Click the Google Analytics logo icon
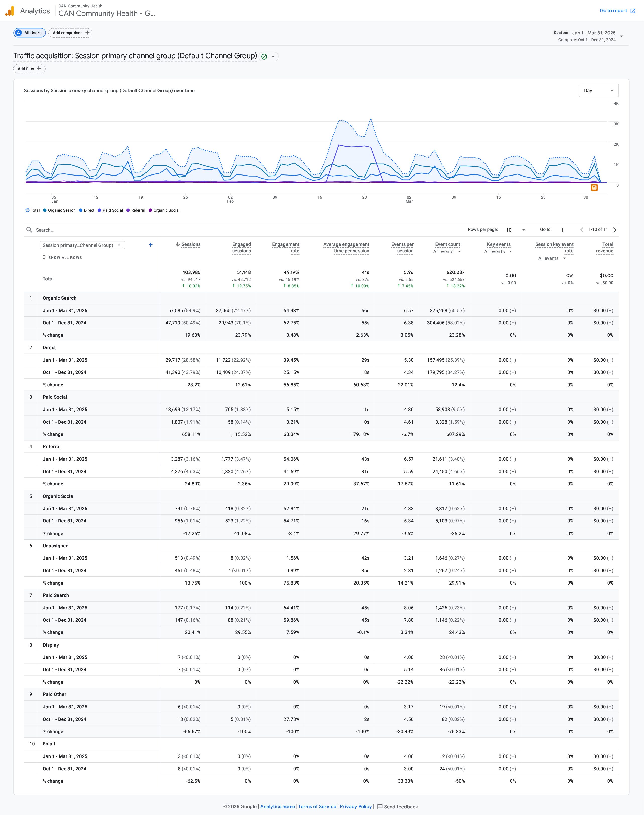Viewport: 644px width, 815px height. [10, 11]
